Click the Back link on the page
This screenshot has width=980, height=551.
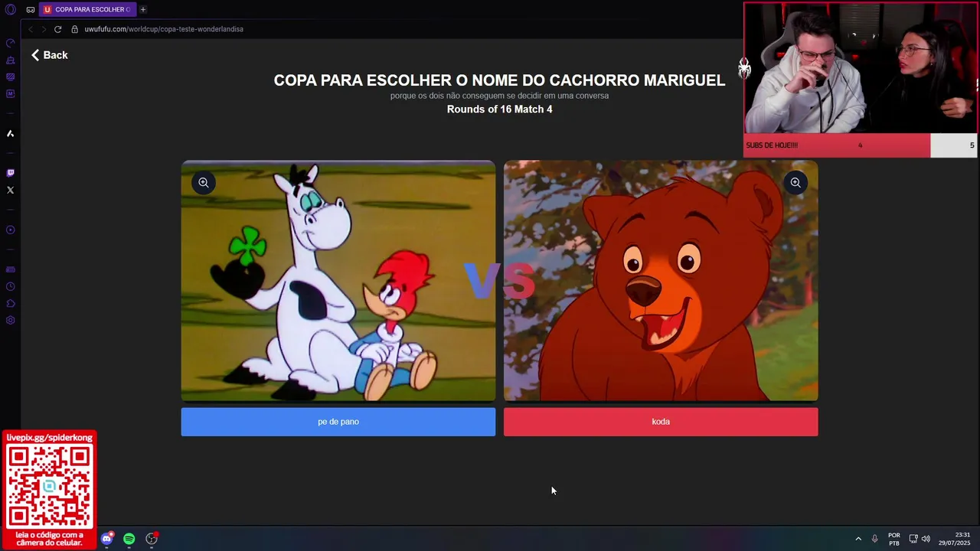[50, 55]
